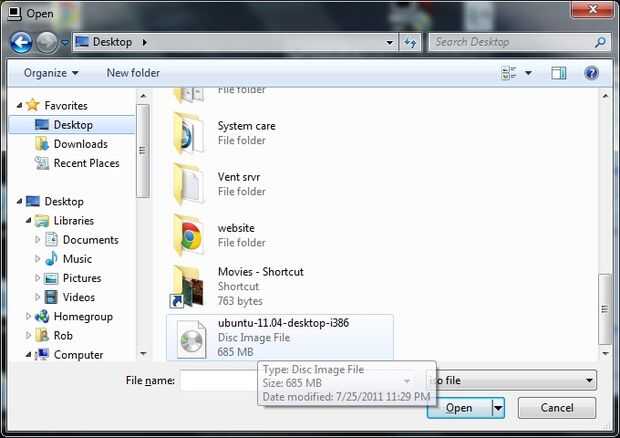Select the Movies - Shortcut icon
The image size is (620, 438).
pos(187,287)
